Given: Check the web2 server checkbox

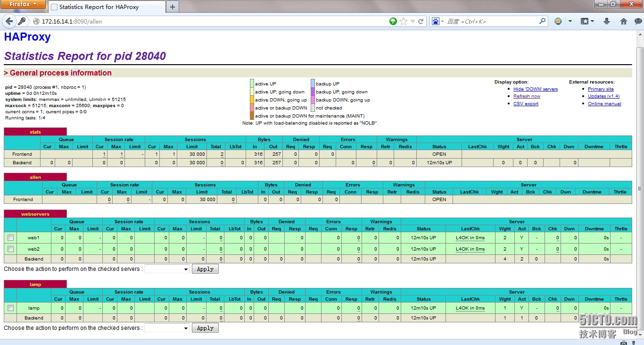Looking at the screenshot, I should (x=10, y=249).
